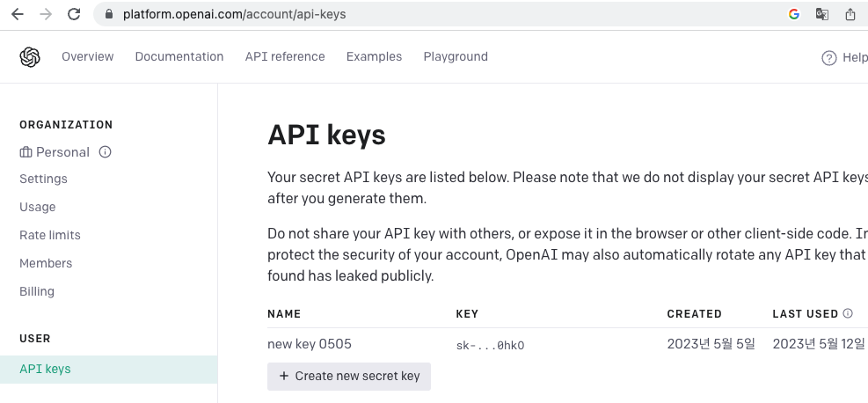Open Rate limits in the sidebar
Image resolution: width=868 pixels, height=403 pixels.
[x=50, y=235]
